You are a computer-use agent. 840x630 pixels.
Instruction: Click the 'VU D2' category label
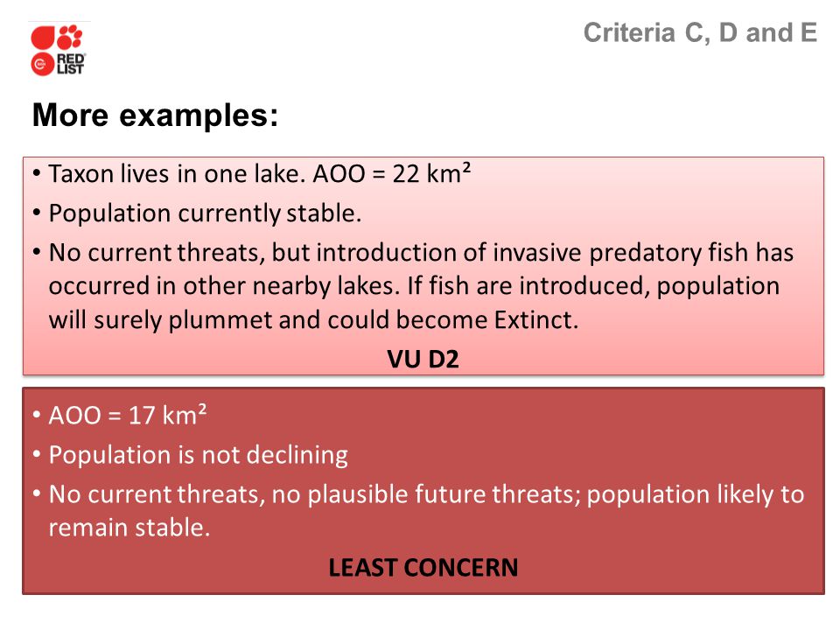423,359
